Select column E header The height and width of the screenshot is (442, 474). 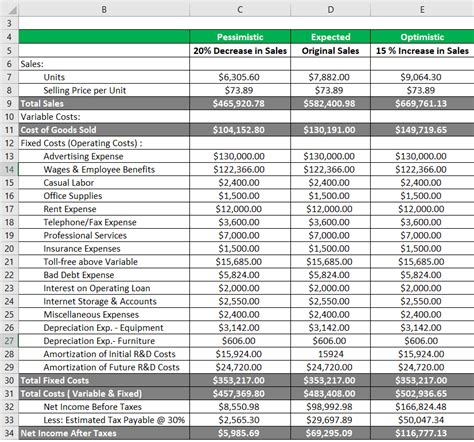pyautogui.click(x=422, y=9)
